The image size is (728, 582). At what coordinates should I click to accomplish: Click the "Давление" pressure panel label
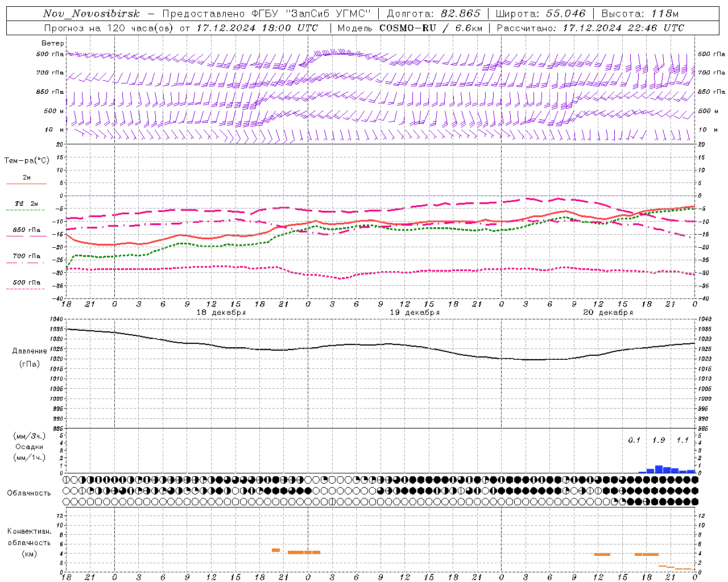tap(30, 351)
